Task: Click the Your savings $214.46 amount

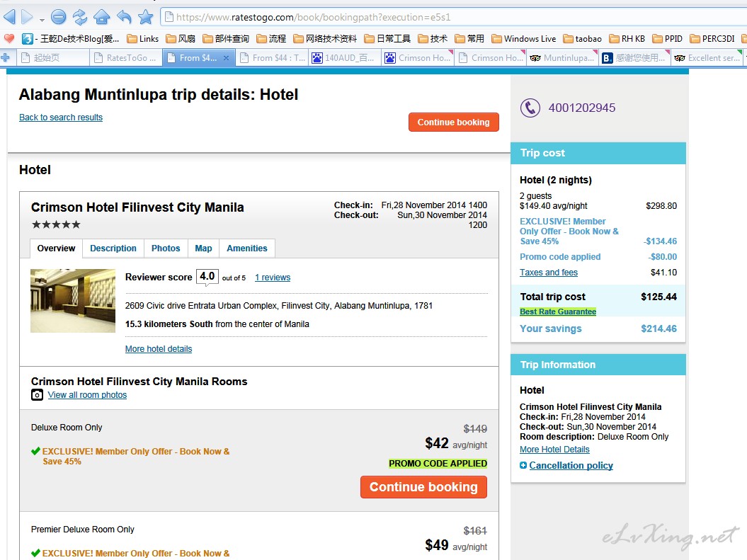Action: [x=659, y=328]
